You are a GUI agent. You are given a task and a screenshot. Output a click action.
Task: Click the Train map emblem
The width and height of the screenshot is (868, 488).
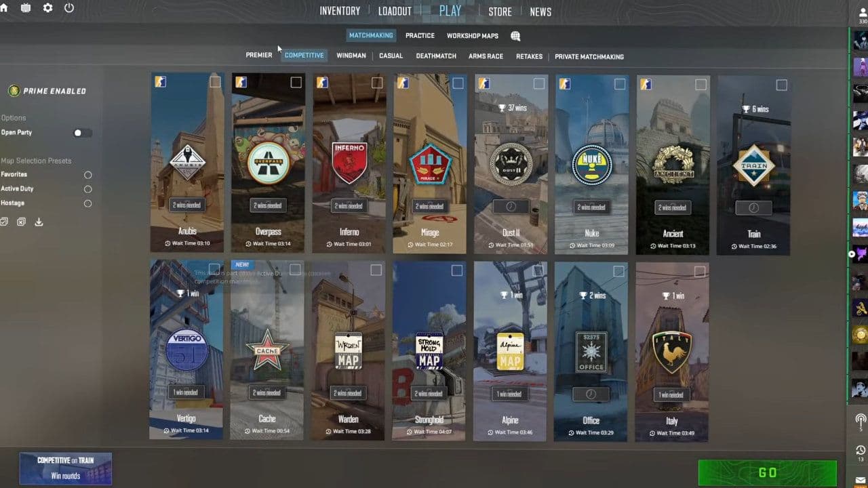pos(753,165)
